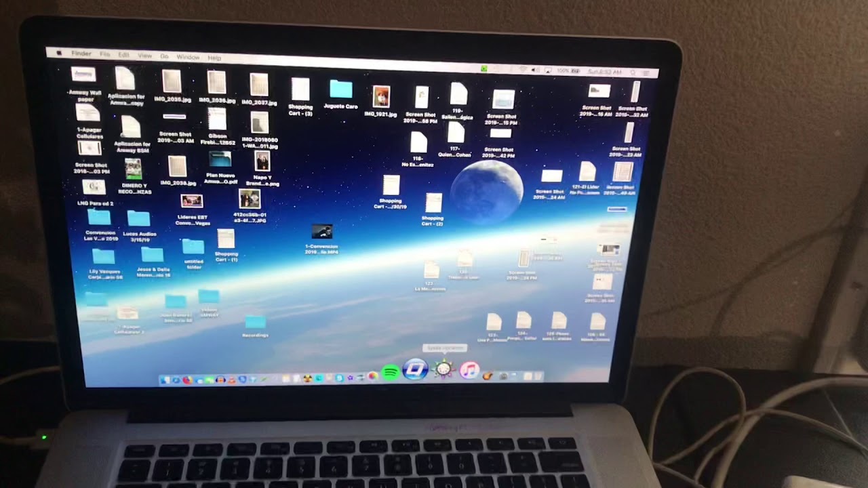Screen dimensions: 868x488
Task: Select the Aplicacion for Amway BSM file
Action: 131,134
